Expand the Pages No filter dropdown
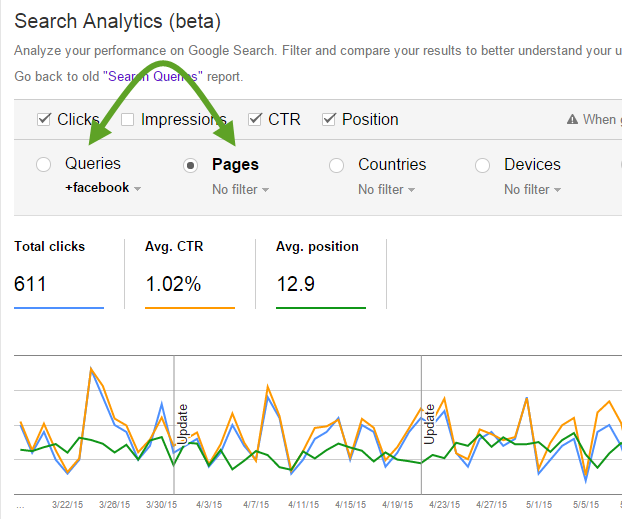Screen dimensions: 622x519 point(240,190)
